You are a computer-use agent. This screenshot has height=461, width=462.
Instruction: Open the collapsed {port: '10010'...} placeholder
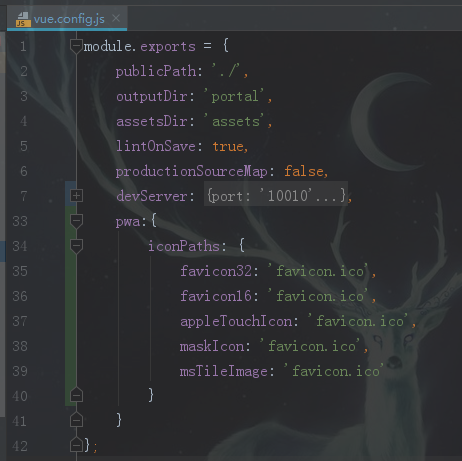(276, 196)
